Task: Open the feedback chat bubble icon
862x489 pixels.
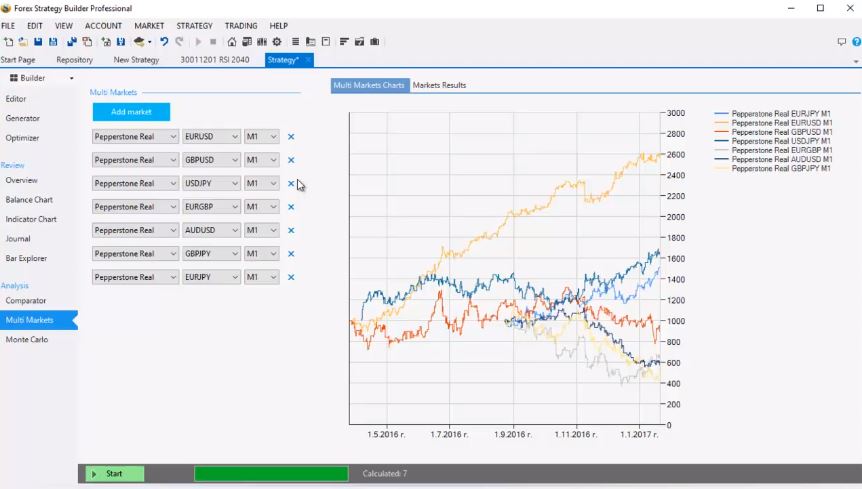Action: [842, 42]
